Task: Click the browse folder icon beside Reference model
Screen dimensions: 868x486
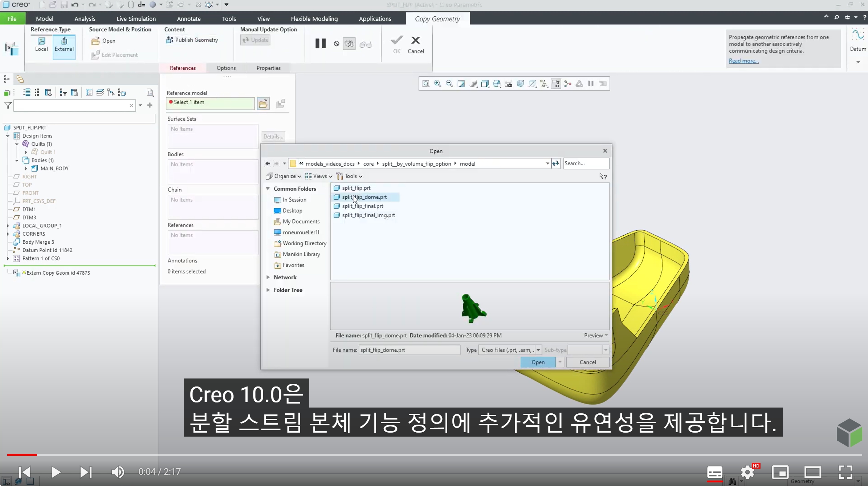Action: point(263,104)
